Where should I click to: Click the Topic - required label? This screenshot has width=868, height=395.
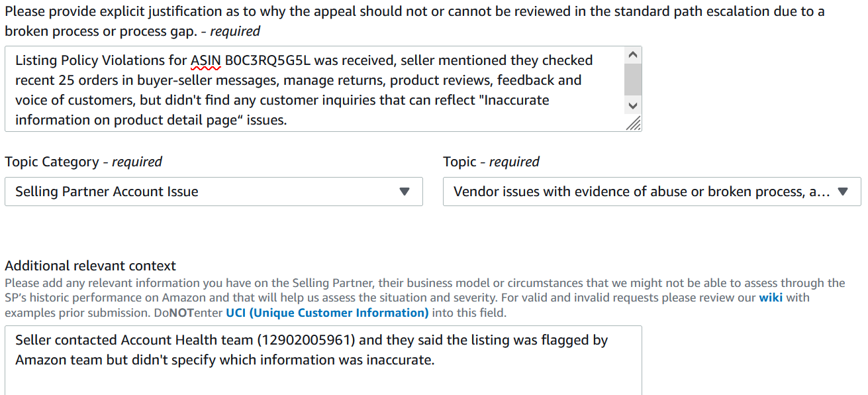tap(491, 162)
